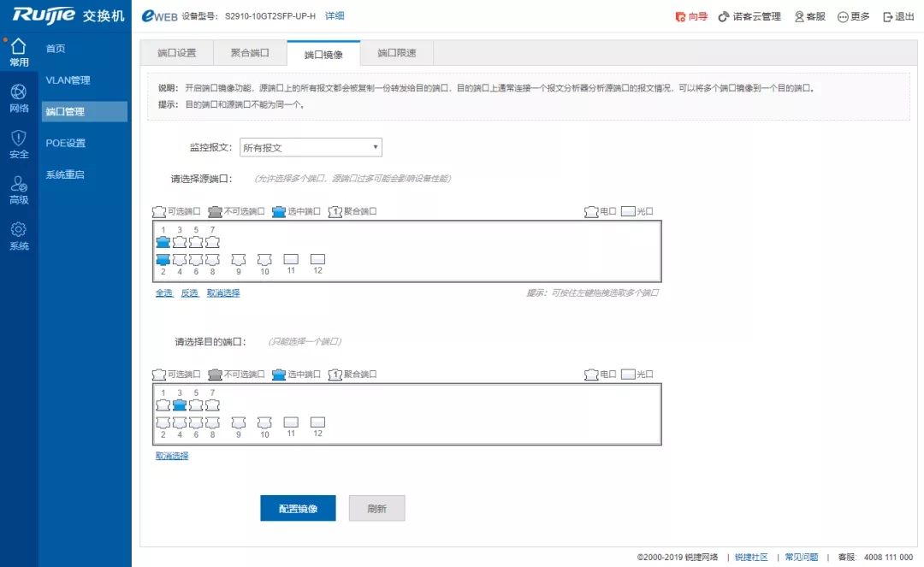Expand the 监控报文 dropdown list
924x567 pixels.
coord(311,147)
